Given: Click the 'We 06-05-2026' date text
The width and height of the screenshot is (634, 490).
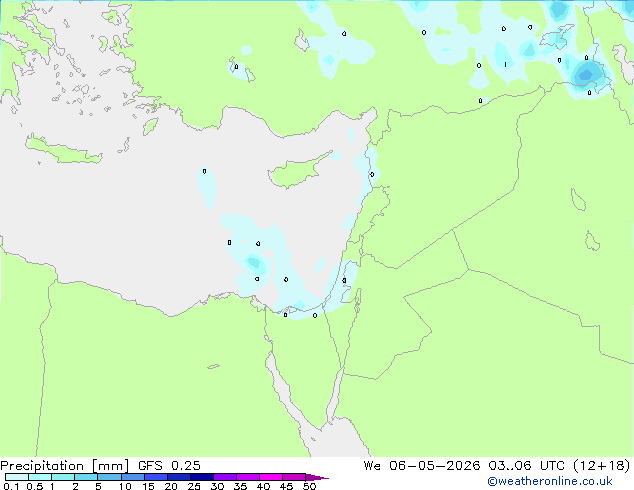Looking at the screenshot, I should 422,466.
